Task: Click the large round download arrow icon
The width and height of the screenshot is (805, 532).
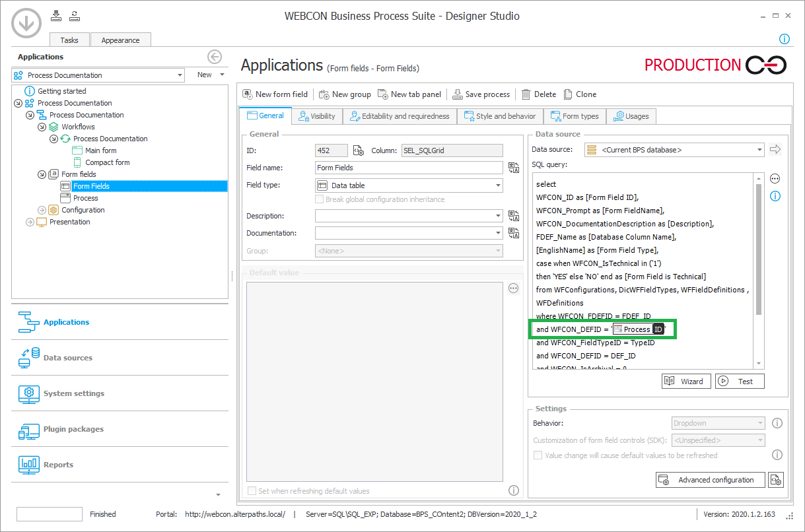Action: coord(26,24)
